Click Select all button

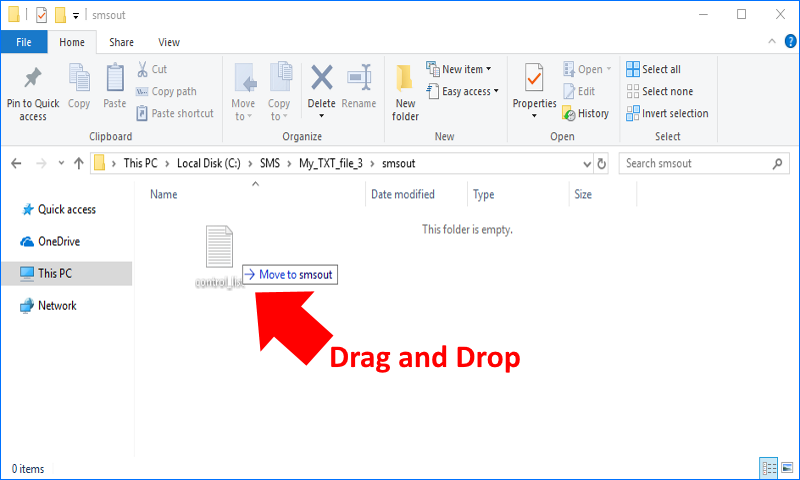[654, 69]
